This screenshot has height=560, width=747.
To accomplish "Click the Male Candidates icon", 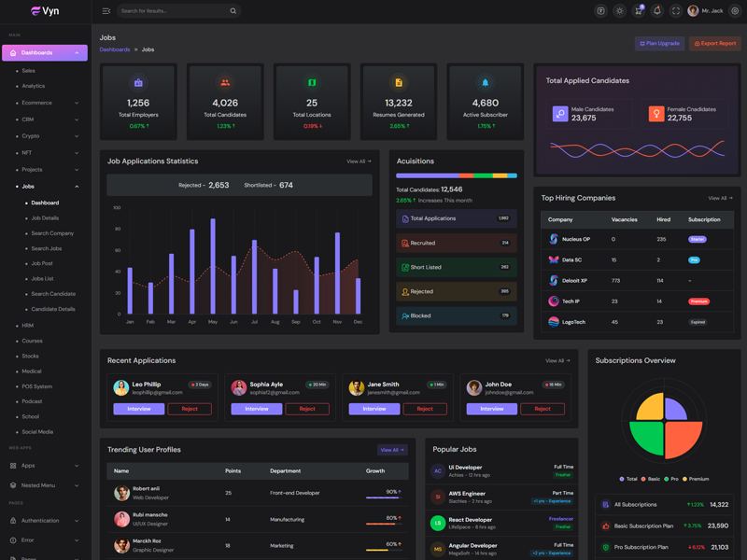I will [x=560, y=114].
